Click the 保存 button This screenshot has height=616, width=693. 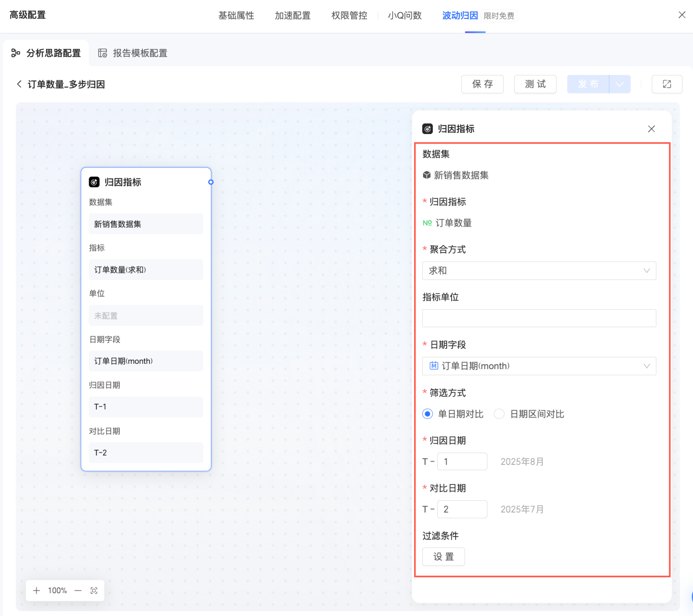[482, 84]
